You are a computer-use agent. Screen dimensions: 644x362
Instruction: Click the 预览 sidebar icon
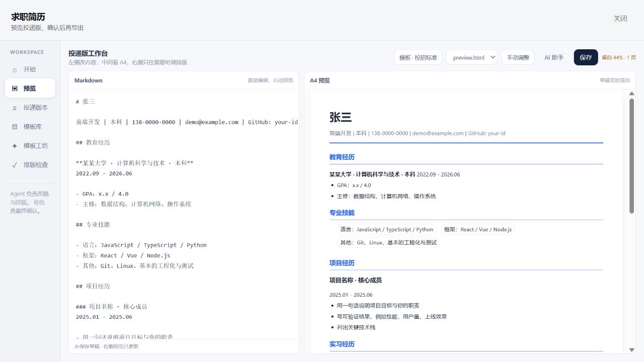(x=15, y=88)
